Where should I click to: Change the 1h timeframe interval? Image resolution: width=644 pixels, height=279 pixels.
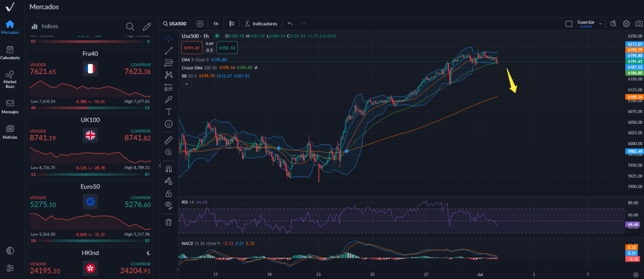click(216, 24)
